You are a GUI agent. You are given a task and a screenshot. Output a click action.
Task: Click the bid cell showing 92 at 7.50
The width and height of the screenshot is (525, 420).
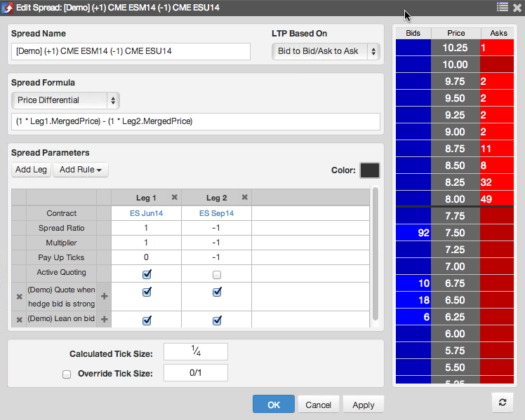pyautogui.click(x=413, y=233)
